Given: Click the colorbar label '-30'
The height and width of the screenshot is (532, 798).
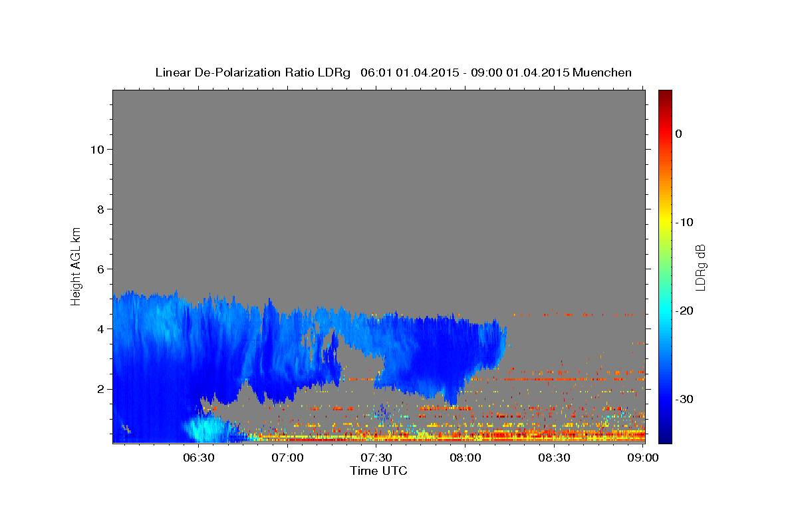Looking at the screenshot, I should (x=686, y=399).
